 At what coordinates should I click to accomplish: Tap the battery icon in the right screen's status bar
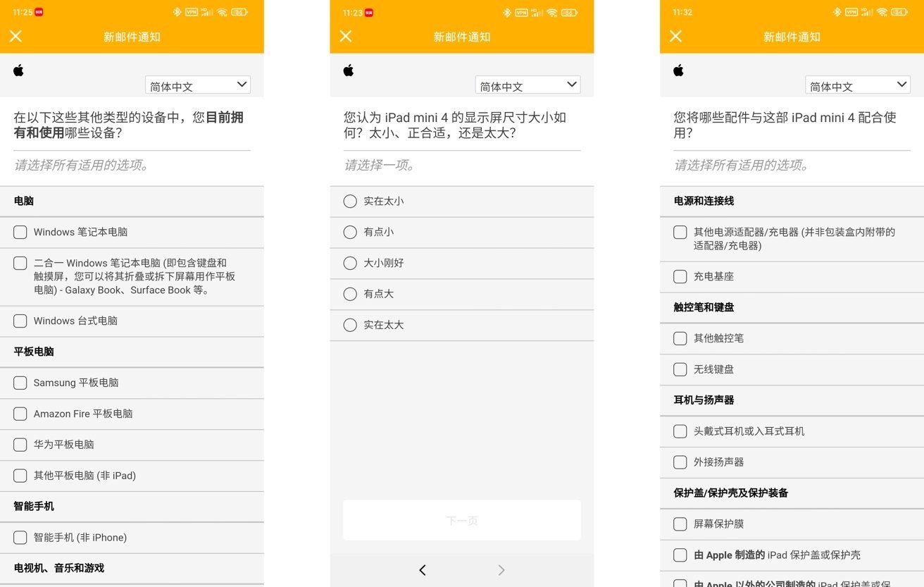click(x=899, y=12)
